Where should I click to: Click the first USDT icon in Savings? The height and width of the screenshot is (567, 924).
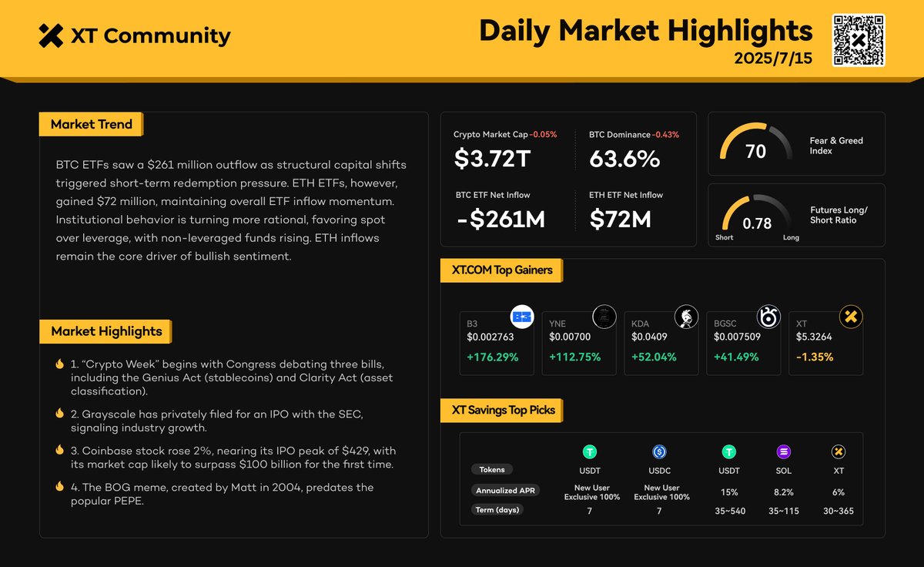(589, 452)
